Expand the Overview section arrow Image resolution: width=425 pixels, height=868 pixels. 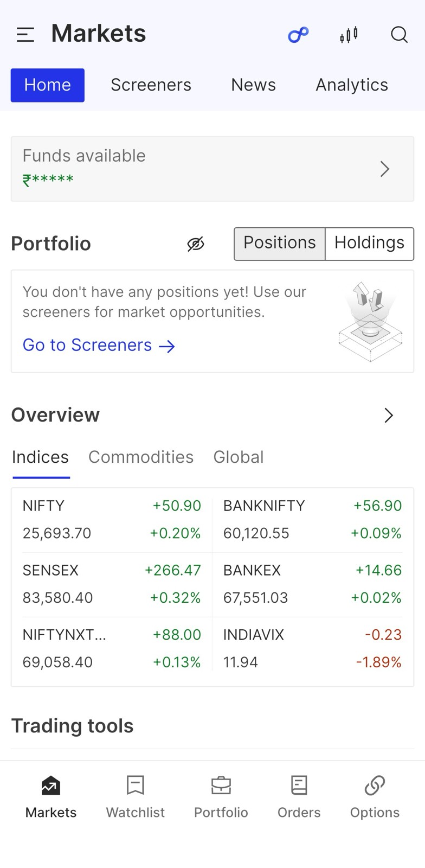[x=389, y=416]
